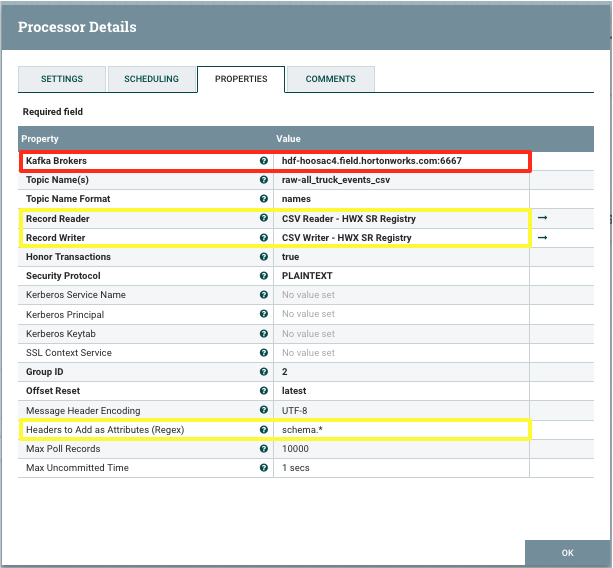Select Max Uncommitted Time value 1 secs
This screenshot has width=613, height=568.
296,468
